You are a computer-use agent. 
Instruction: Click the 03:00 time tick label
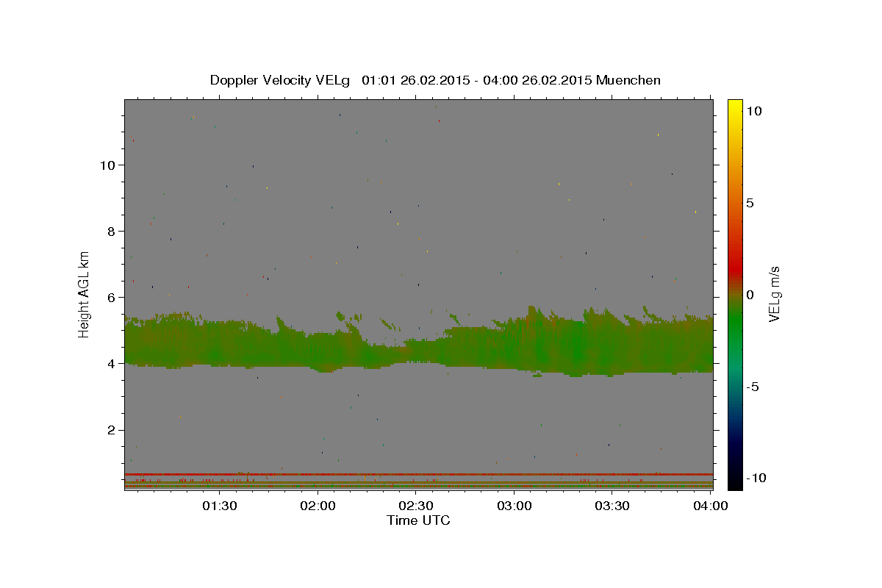(x=514, y=506)
